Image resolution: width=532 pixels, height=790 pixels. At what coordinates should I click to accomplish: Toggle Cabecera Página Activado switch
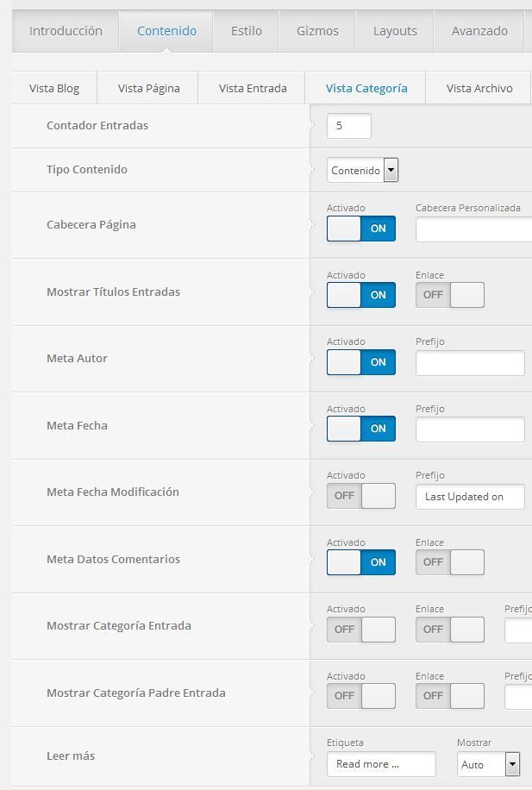[x=360, y=229]
